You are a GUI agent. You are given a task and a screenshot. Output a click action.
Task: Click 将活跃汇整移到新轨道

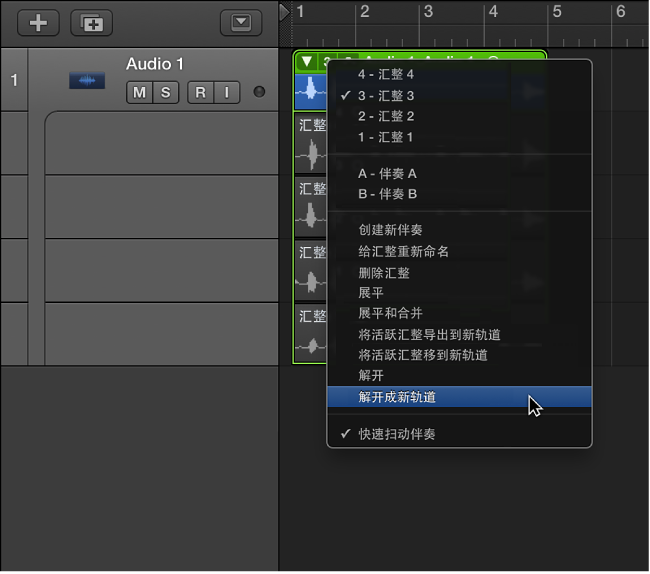[459, 355]
